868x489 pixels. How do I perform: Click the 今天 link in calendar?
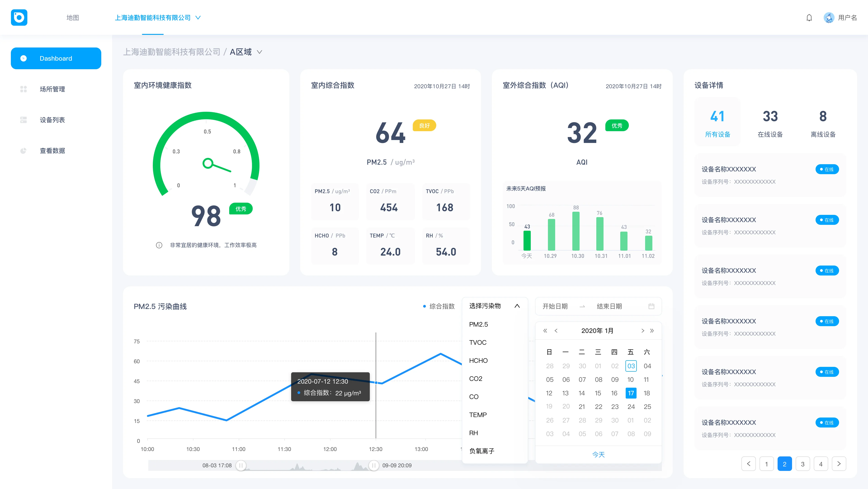coord(598,455)
